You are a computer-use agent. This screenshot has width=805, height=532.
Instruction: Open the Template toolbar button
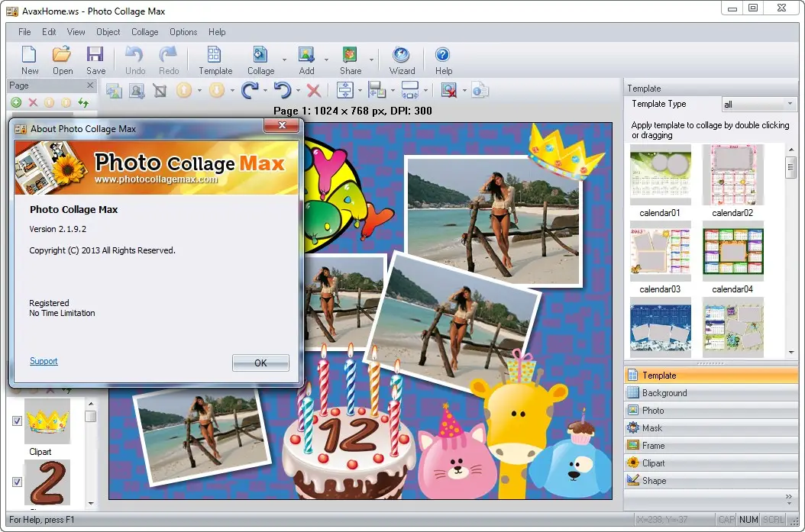point(215,60)
